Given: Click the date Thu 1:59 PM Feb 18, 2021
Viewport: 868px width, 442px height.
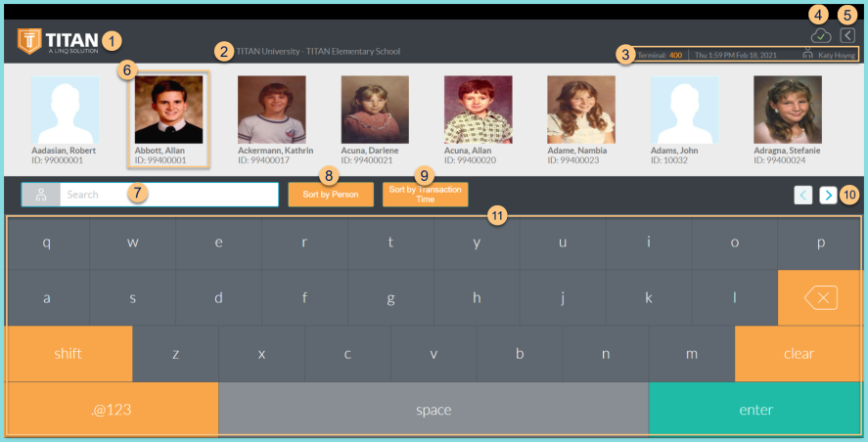Looking at the screenshot, I should pos(736,56).
